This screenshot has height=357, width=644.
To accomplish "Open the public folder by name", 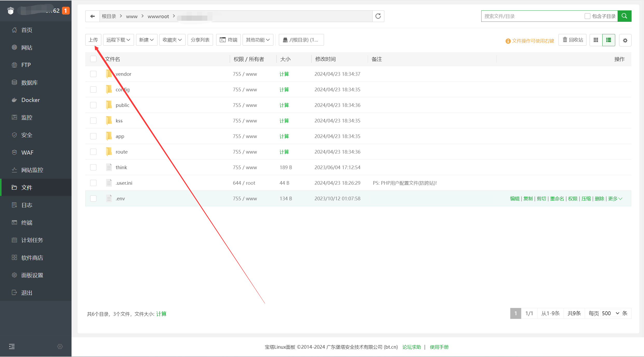I will (x=122, y=105).
